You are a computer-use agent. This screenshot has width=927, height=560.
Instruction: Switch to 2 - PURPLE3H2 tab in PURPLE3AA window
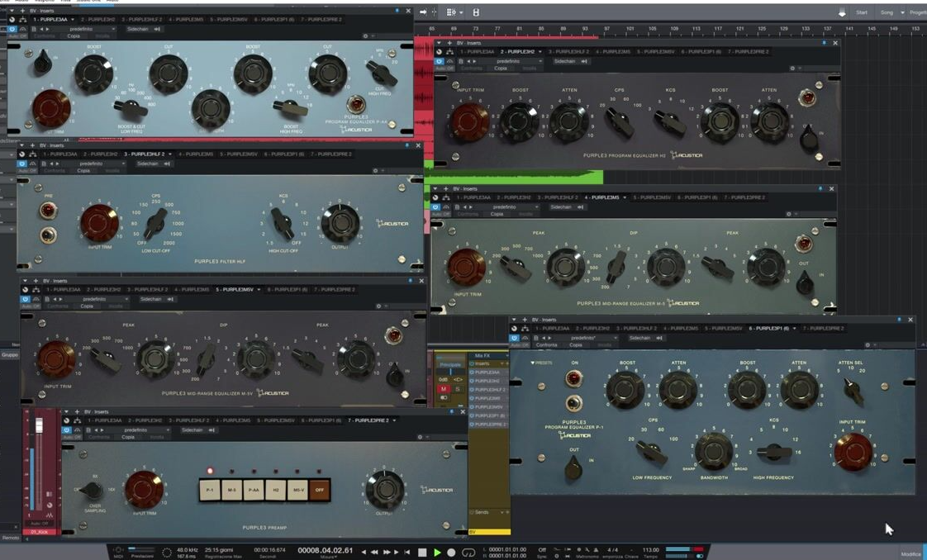pos(98,20)
